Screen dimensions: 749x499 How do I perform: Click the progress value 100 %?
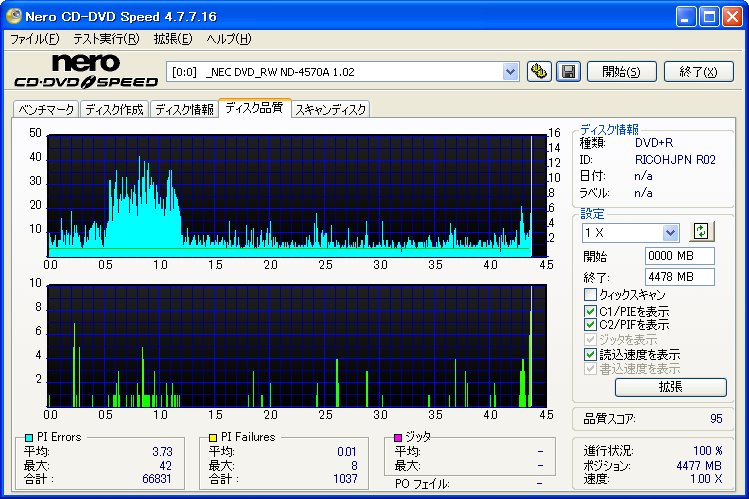[707, 451]
